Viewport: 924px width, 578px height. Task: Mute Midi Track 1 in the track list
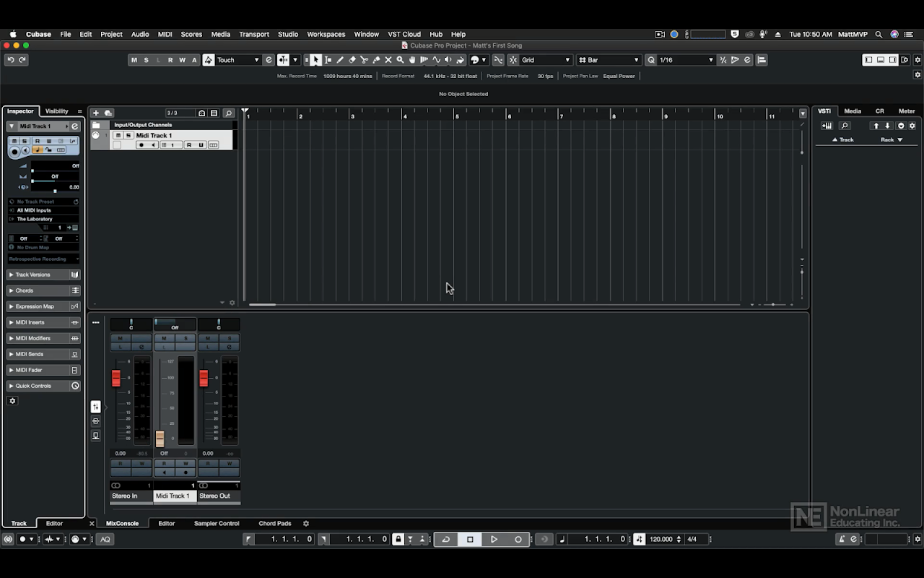tap(118, 135)
